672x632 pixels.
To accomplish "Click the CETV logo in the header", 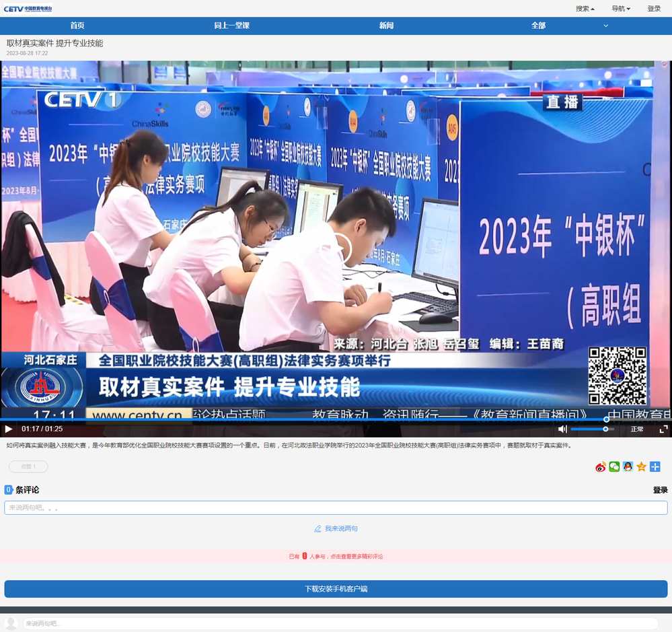I will [x=28, y=9].
